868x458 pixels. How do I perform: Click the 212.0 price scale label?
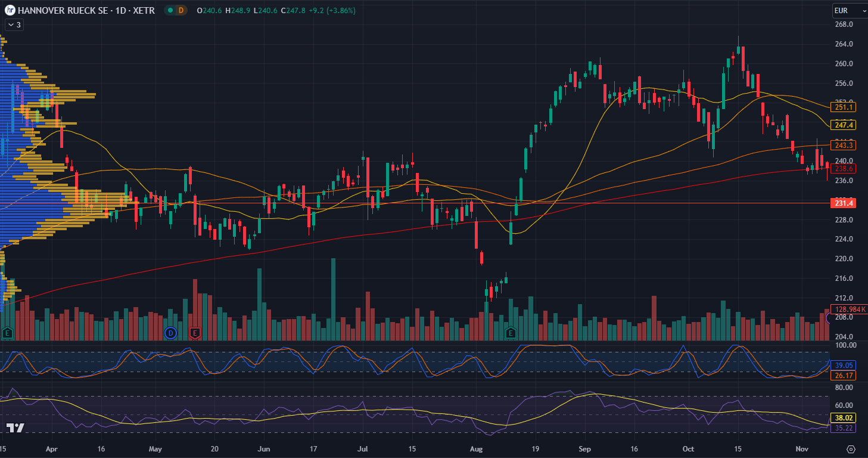845,298
